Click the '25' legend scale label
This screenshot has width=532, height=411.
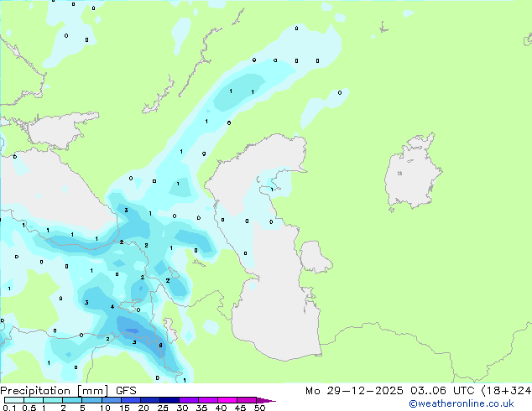[x=163, y=408]
